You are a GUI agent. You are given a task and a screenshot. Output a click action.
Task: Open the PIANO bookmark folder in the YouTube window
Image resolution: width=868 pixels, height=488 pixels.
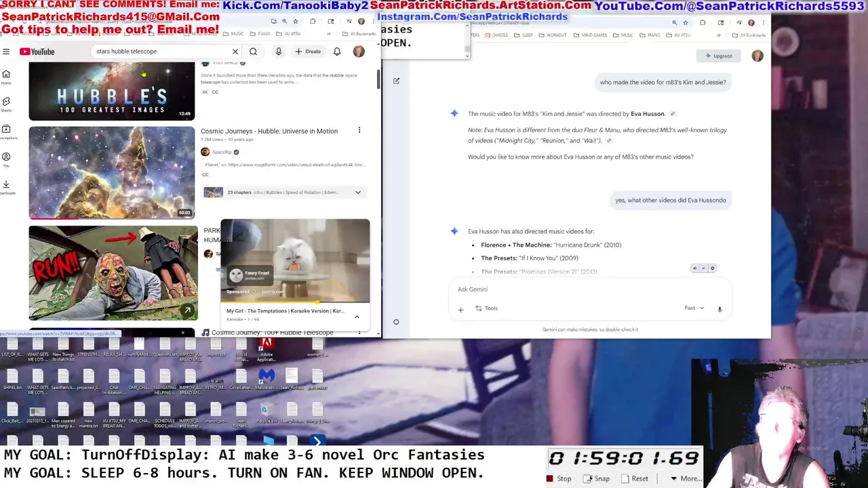point(260,34)
